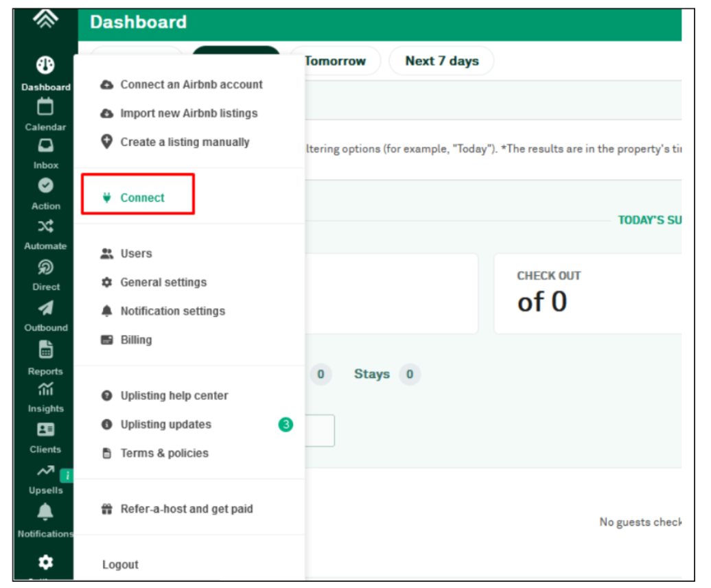Click the CHECK OUT summary card
Viewport: 711px width, 588px height.
(x=587, y=294)
